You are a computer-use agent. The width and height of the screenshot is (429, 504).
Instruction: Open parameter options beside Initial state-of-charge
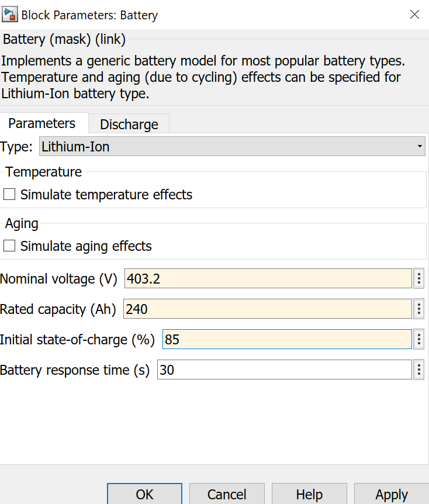click(x=418, y=339)
